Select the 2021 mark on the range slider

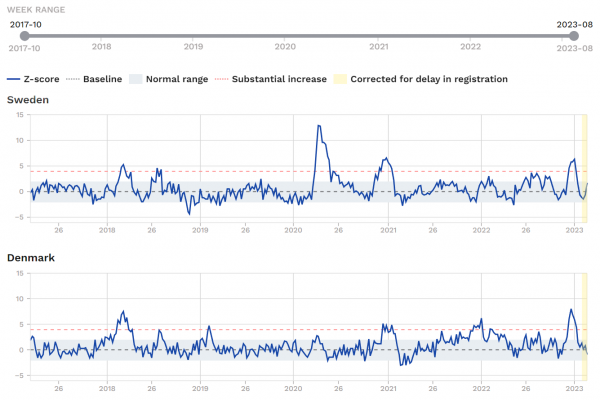379,45
